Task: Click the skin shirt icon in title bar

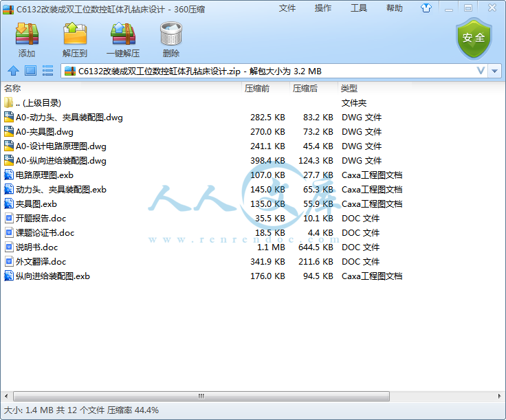Action: tap(426, 8)
